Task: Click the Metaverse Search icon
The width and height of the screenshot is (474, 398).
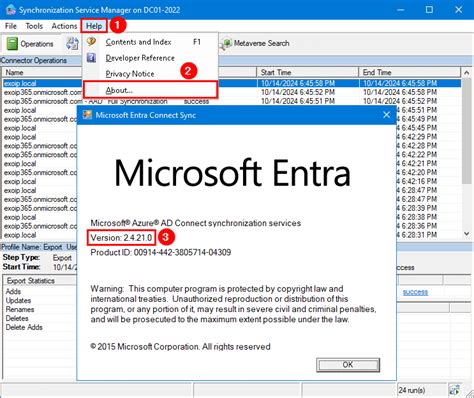Action: (226, 44)
